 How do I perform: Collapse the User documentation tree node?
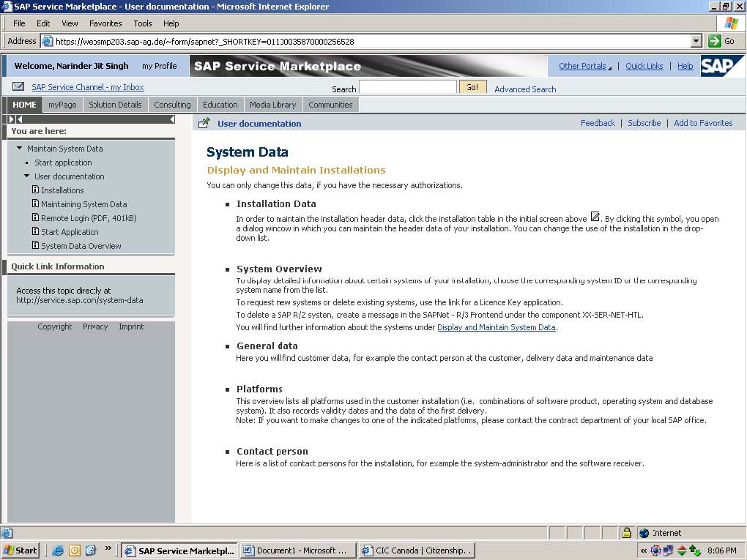tap(26, 176)
